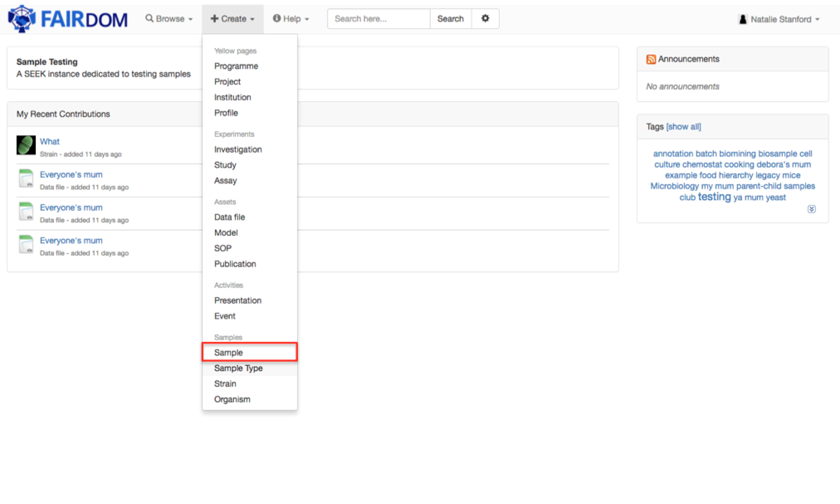Choose Sample Type in the Create menu
840x504 pixels.
[238, 368]
